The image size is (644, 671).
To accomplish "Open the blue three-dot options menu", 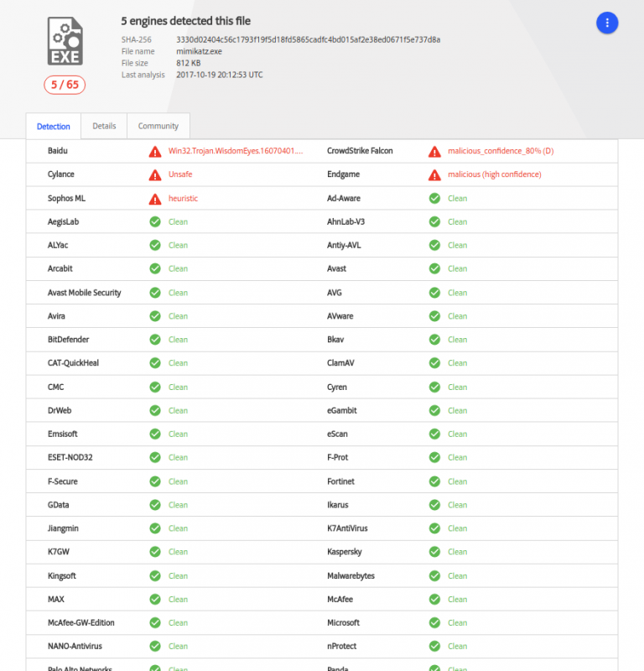I will (607, 23).
